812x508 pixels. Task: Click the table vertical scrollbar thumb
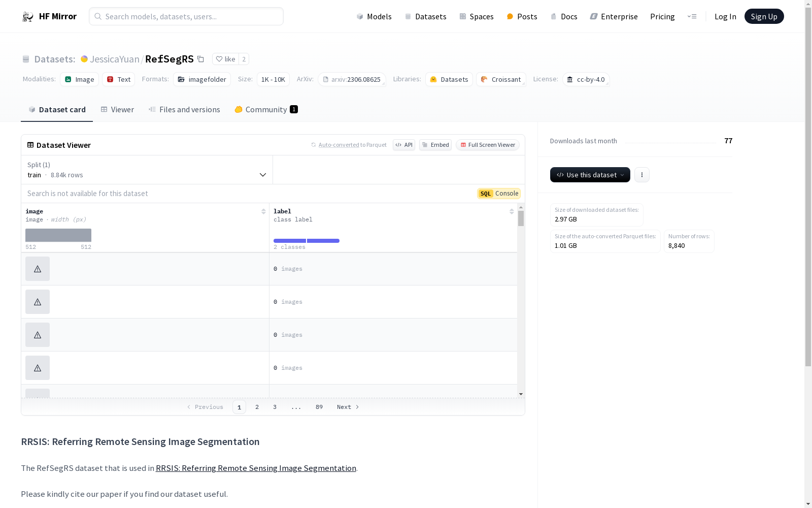pyautogui.click(x=521, y=218)
